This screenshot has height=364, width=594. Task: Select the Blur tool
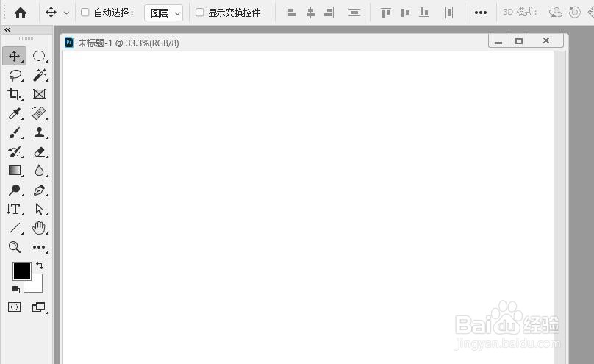point(39,171)
